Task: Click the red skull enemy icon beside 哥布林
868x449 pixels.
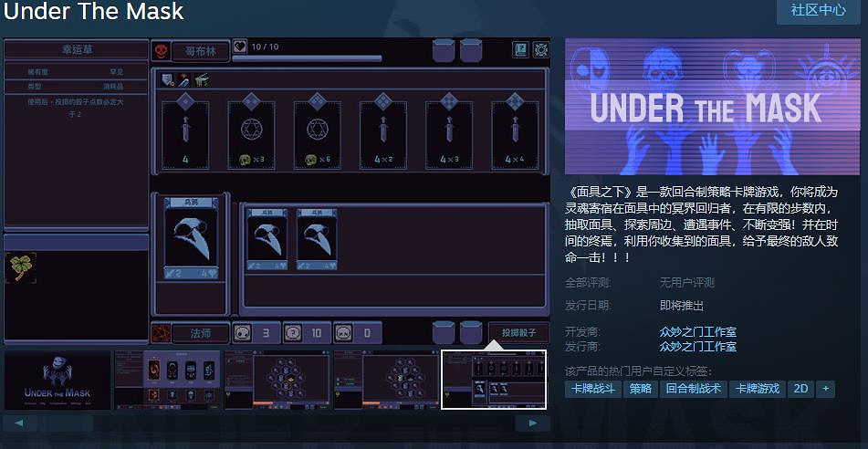Action: point(160,51)
